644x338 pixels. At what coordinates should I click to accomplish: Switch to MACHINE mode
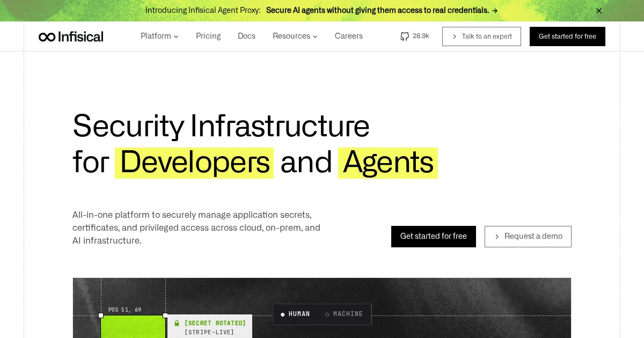[x=344, y=314]
